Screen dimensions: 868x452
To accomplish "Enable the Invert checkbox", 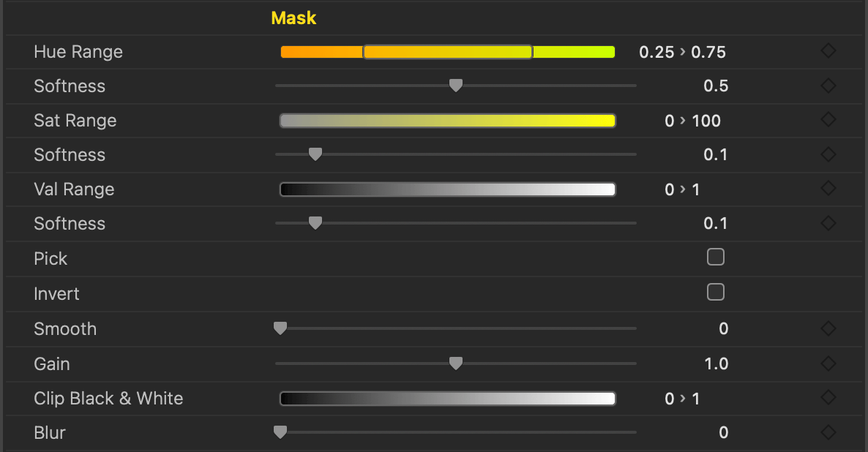I will (716, 293).
